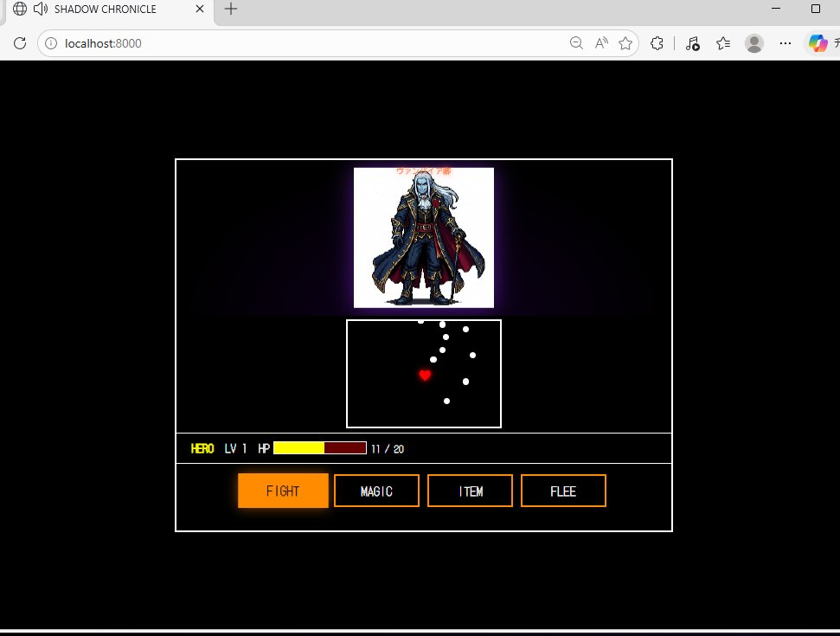Open the Read aloud icon

pos(601,43)
